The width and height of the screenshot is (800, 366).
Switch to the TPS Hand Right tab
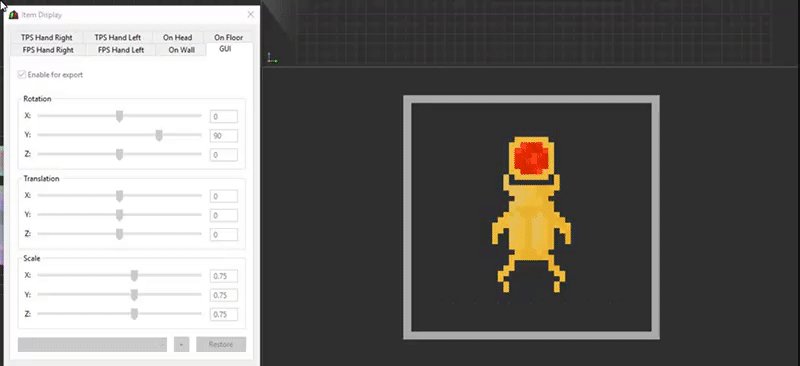point(47,37)
